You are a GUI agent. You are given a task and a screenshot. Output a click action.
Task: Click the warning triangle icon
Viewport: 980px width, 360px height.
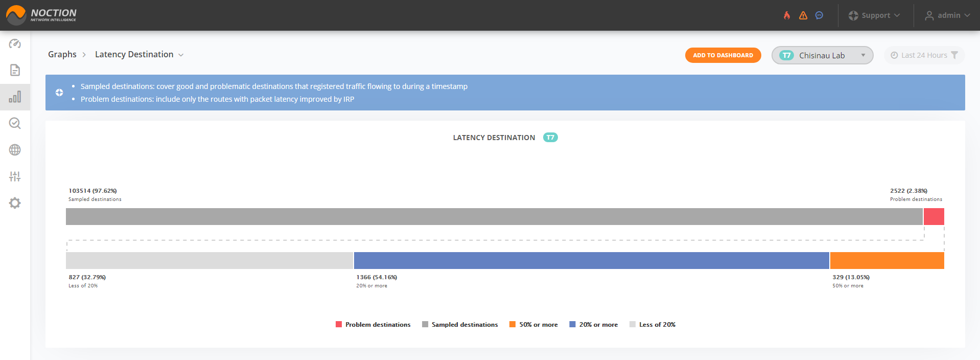tap(803, 15)
